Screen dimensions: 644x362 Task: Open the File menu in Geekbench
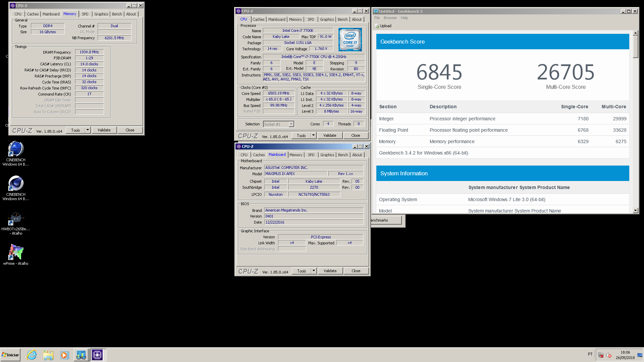[x=377, y=18]
